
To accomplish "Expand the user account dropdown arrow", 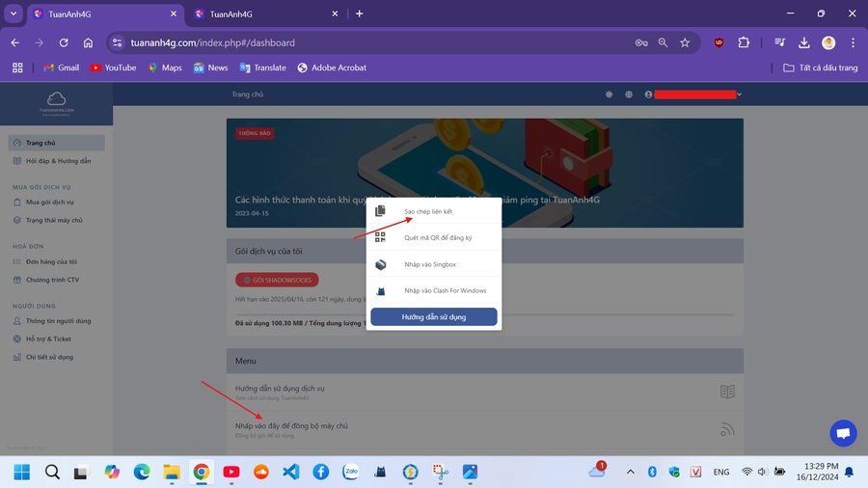I will tap(739, 95).
